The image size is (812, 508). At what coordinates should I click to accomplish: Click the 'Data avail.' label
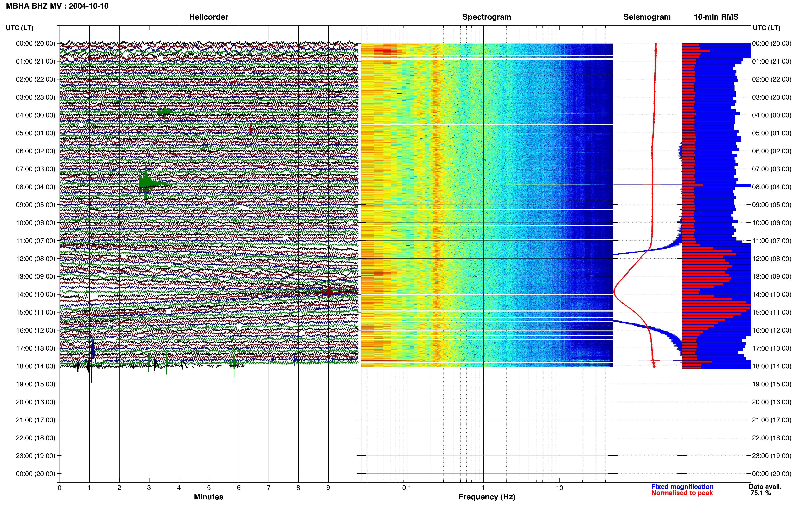(765, 487)
